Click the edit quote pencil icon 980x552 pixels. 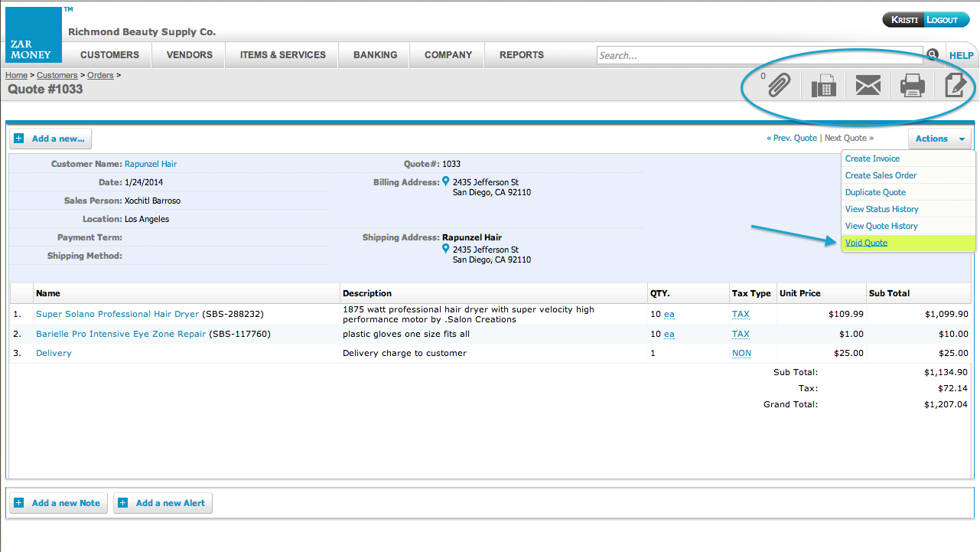955,85
